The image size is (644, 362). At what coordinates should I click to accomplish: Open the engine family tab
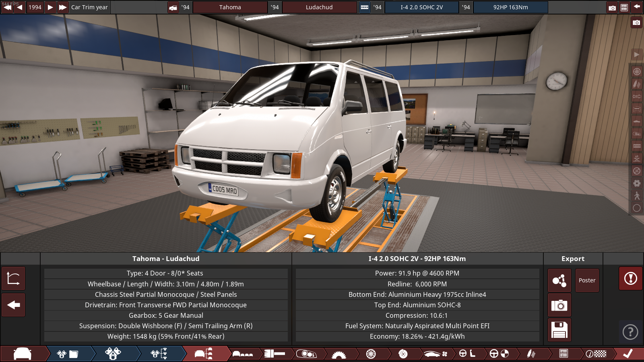point(68,354)
